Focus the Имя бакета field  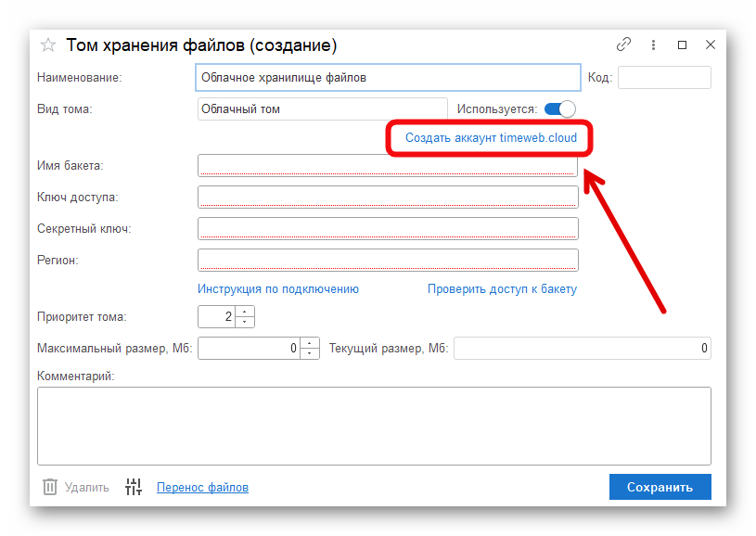click(x=388, y=165)
